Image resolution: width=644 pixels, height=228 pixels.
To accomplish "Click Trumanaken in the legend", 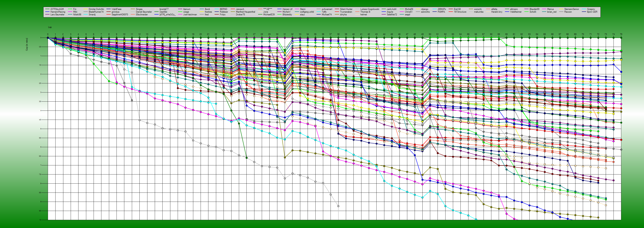I will (x=346, y=12).
